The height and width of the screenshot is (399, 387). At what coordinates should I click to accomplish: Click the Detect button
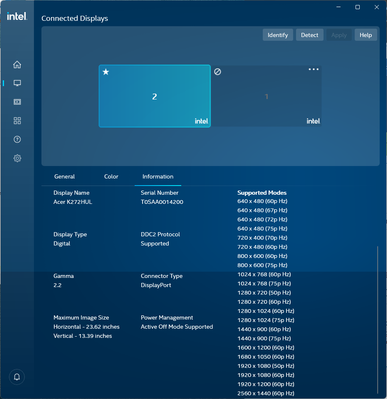point(309,35)
